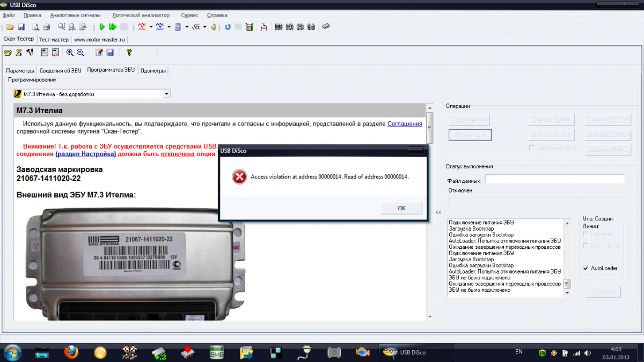644x362 pixels.
Task: Open Firefox from the taskbar
Action: 71,352
